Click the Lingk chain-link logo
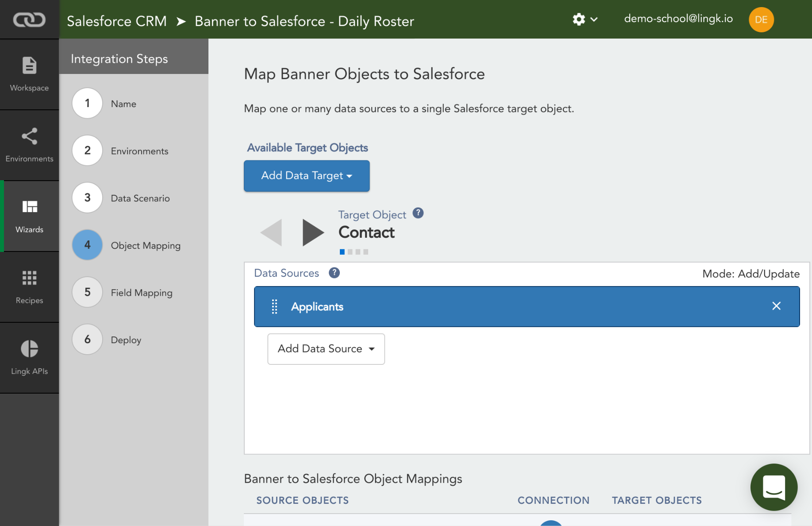Image resolution: width=812 pixels, height=526 pixels. coord(29,19)
